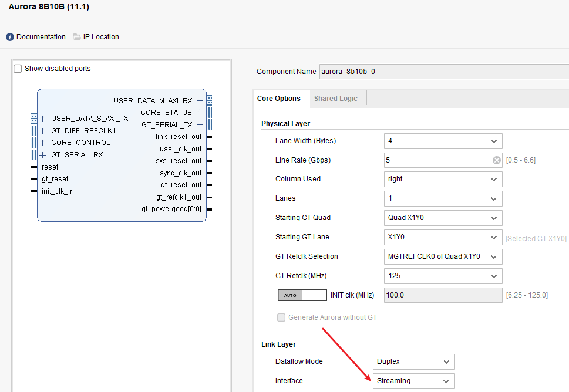The height and width of the screenshot is (392, 569).
Task: Select the reset port label
Action: 50,167
